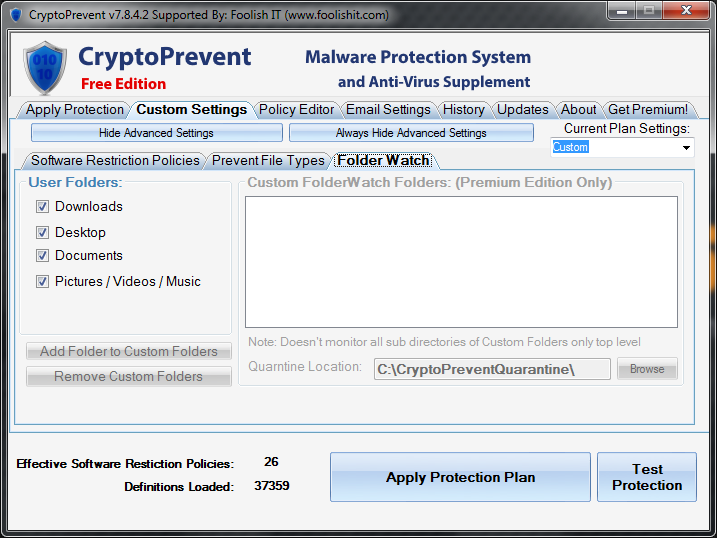Go to Email Settings tab
The width and height of the screenshot is (717, 538).
pyautogui.click(x=388, y=110)
